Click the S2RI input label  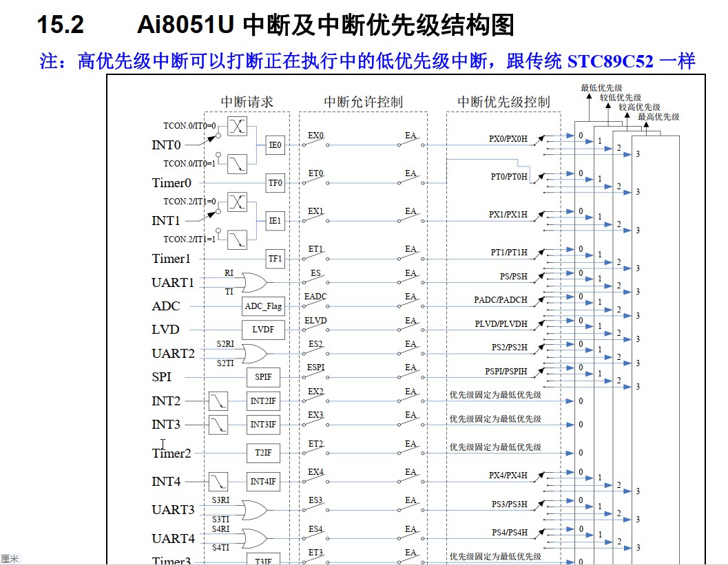click(225, 343)
